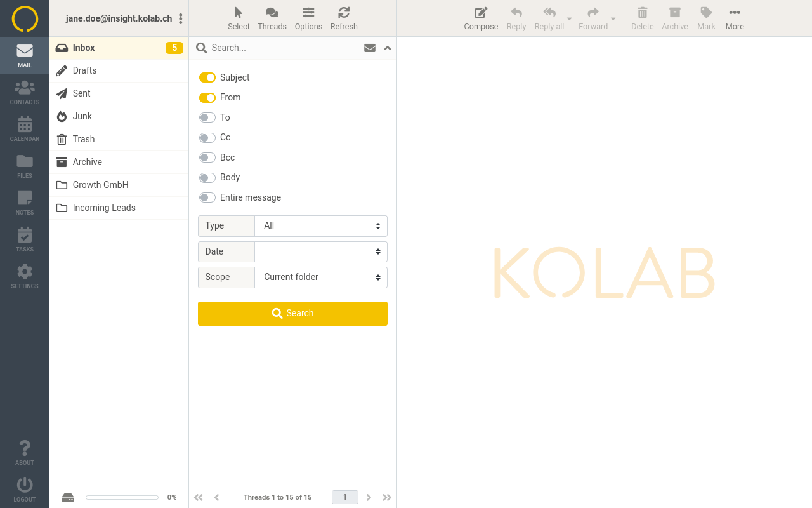Open the Date dropdown
The width and height of the screenshot is (812, 508).
point(321,251)
